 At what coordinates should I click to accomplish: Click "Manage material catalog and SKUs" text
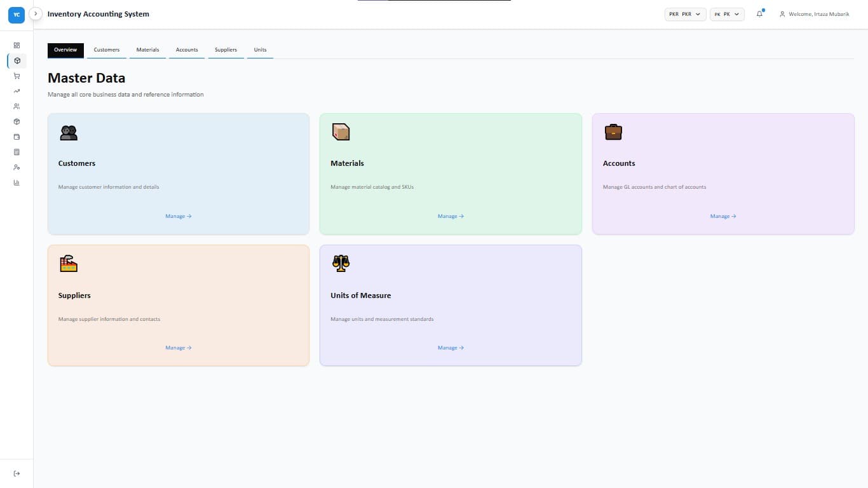point(372,187)
